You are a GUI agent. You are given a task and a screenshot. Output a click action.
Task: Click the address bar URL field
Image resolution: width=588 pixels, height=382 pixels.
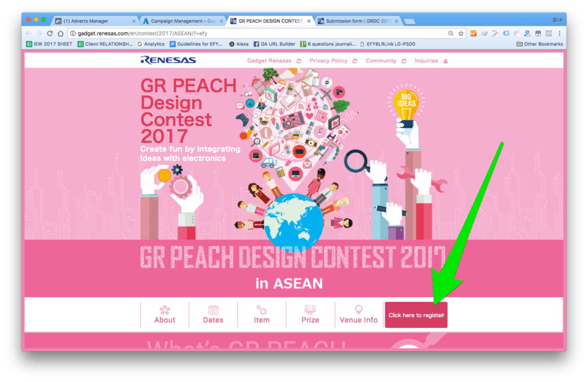(259, 34)
